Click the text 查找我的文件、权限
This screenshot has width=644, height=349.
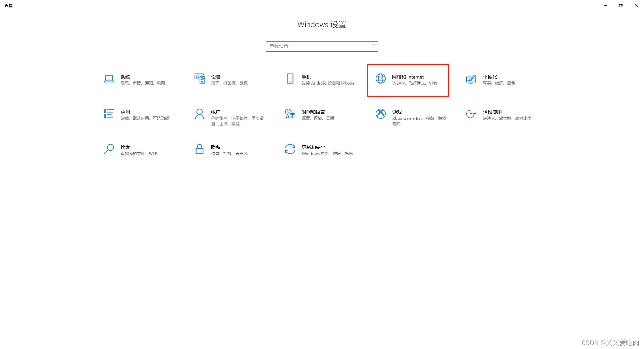[x=139, y=154]
